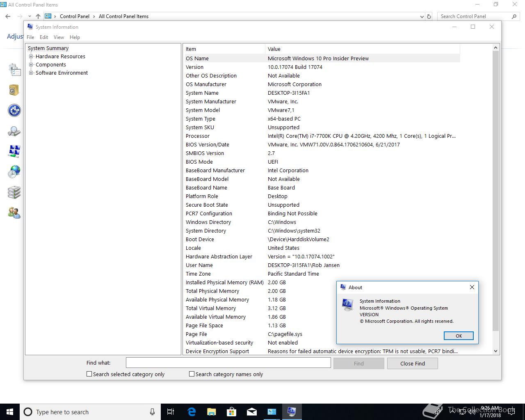525x420 pixels.
Task: Open the Mail app from the taskbar
Action: [x=252, y=412]
